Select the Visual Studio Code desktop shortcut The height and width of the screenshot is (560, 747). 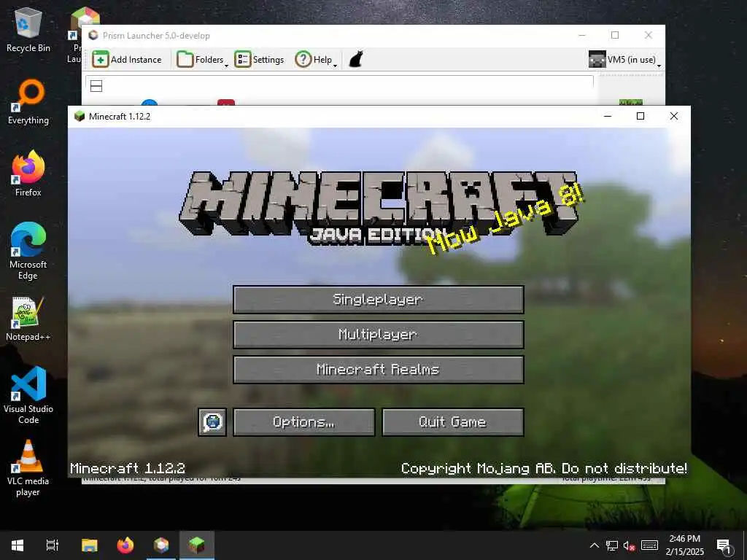28,395
